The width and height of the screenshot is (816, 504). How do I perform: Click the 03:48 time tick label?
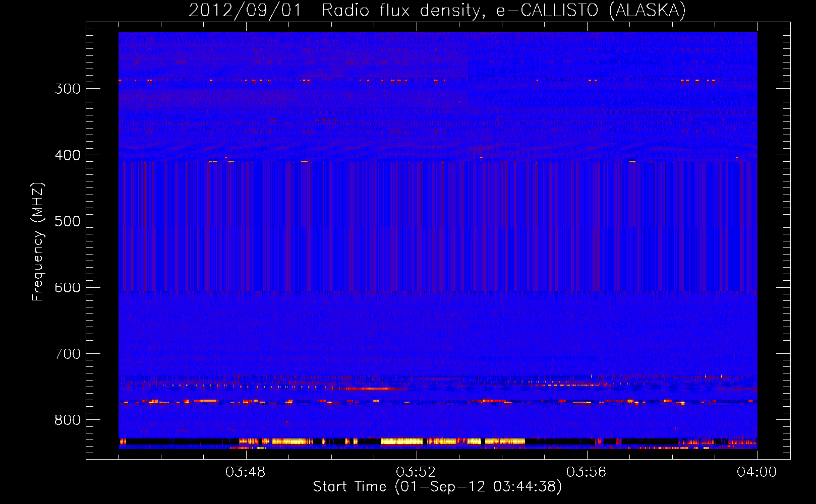(x=246, y=472)
